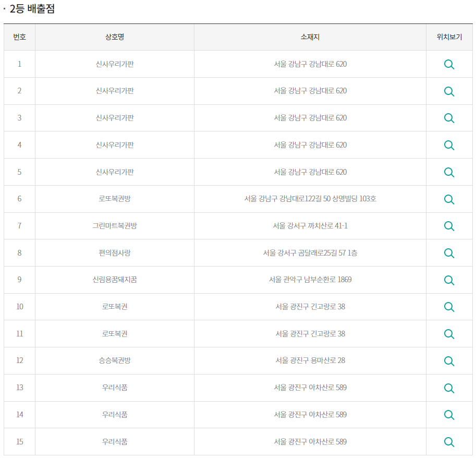476x458 pixels.
Task: Click the 번호 column header
Action: [x=19, y=37]
